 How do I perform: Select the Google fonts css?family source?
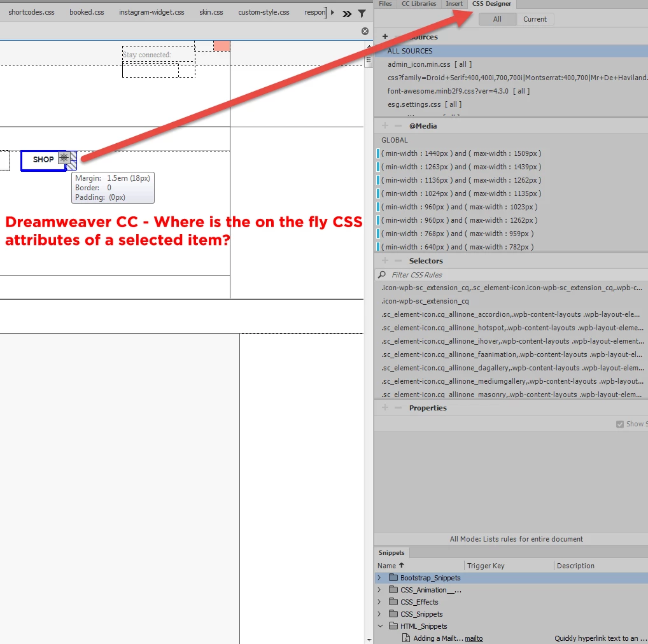point(511,78)
